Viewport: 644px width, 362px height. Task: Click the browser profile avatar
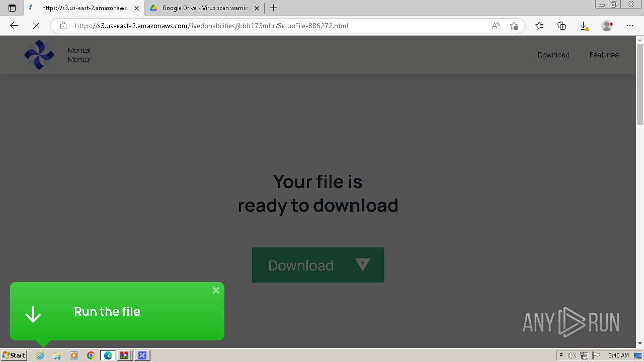[607, 26]
